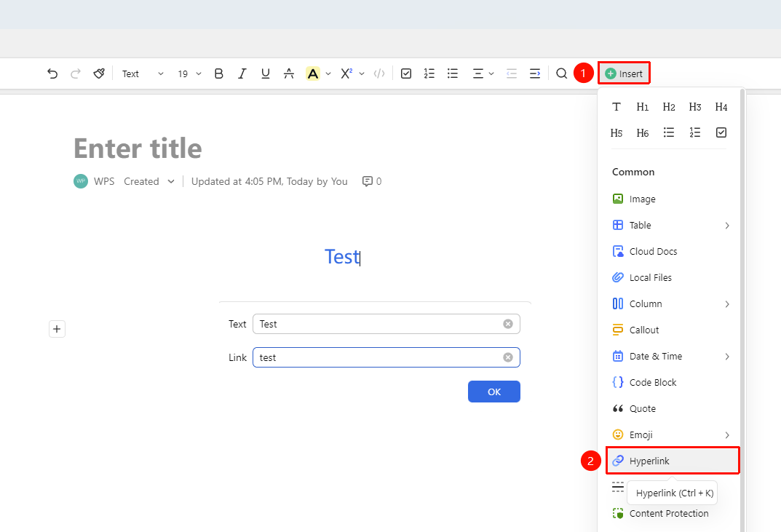The height and width of the screenshot is (532, 781).
Task: Apply the yellow text highlight color
Action: click(x=313, y=74)
